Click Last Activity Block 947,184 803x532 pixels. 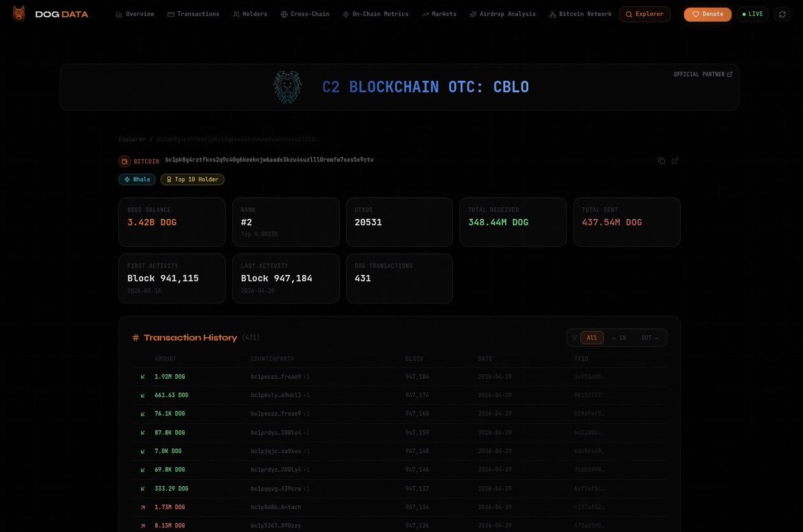point(276,278)
